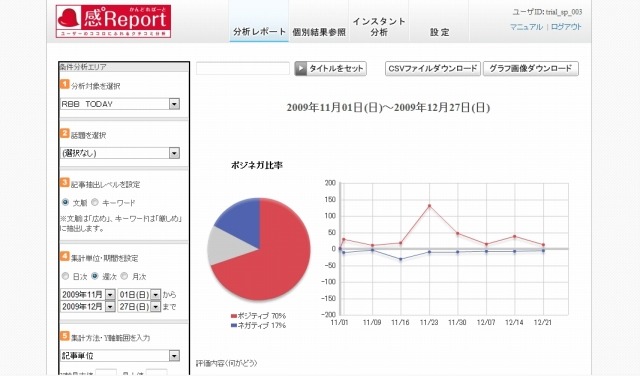Open the start day 01日(日) dropdown
Viewport: 640px width, 376px height.
point(139,294)
